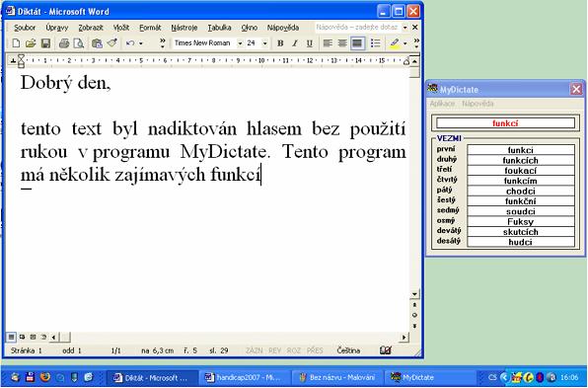Image resolution: width=588 pixels, height=388 pixels.
Task: Click the Undo arrow icon
Action: pyautogui.click(x=130, y=43)
